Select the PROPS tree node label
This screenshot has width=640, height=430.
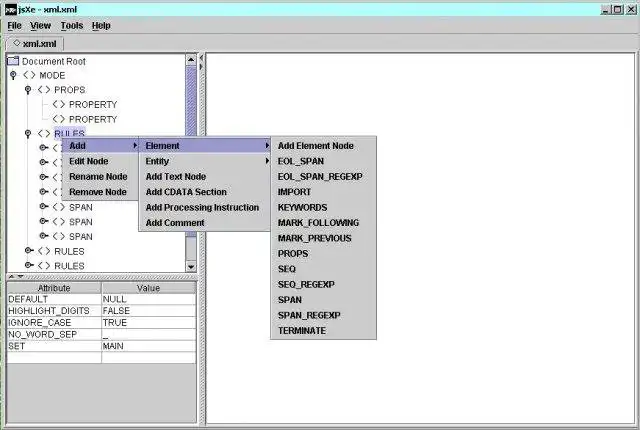click(x=70, y=90)
